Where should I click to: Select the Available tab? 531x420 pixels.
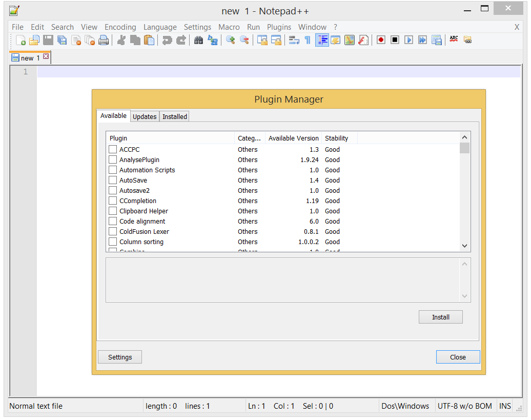113,116
